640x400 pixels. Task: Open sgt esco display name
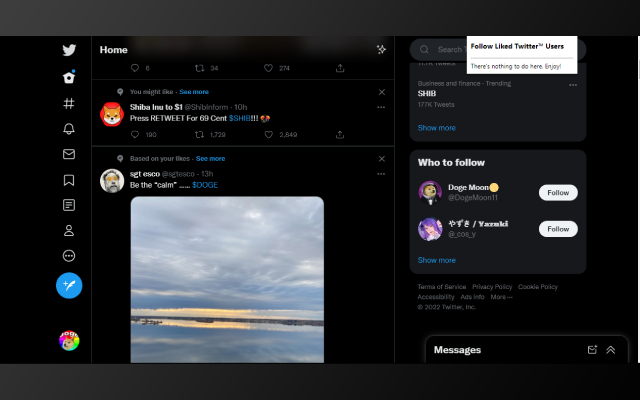[145, 174]
